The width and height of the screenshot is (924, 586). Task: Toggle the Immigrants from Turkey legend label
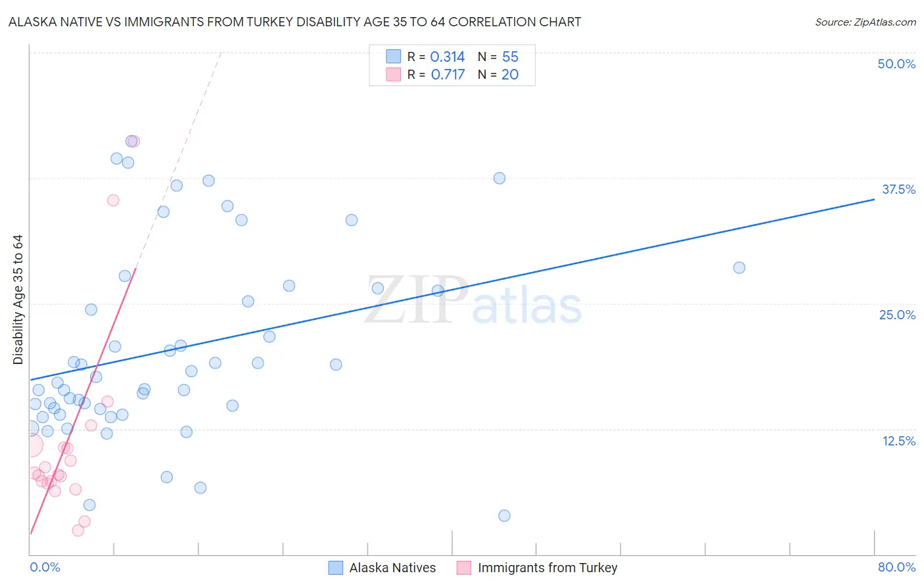(x=547, y=568)
